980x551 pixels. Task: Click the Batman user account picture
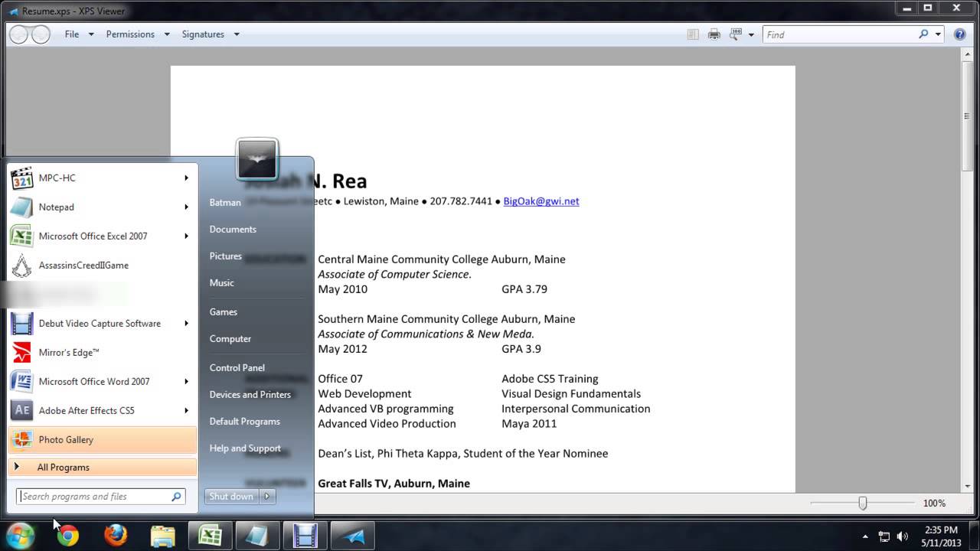point(257,159)
